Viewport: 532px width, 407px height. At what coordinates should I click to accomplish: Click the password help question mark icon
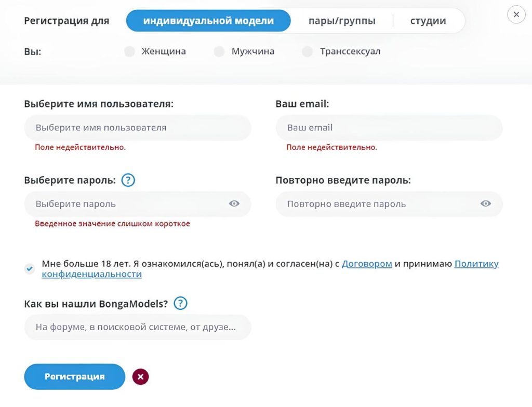tap(128, 180)
